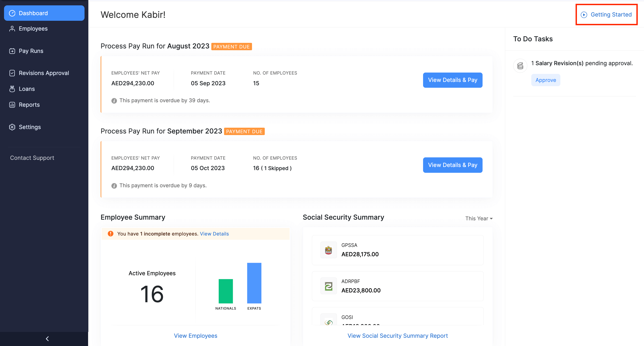The height and width of the screenshot is (346, 644).
Task: Click the Reports chart icon
Action: (12, 105)
